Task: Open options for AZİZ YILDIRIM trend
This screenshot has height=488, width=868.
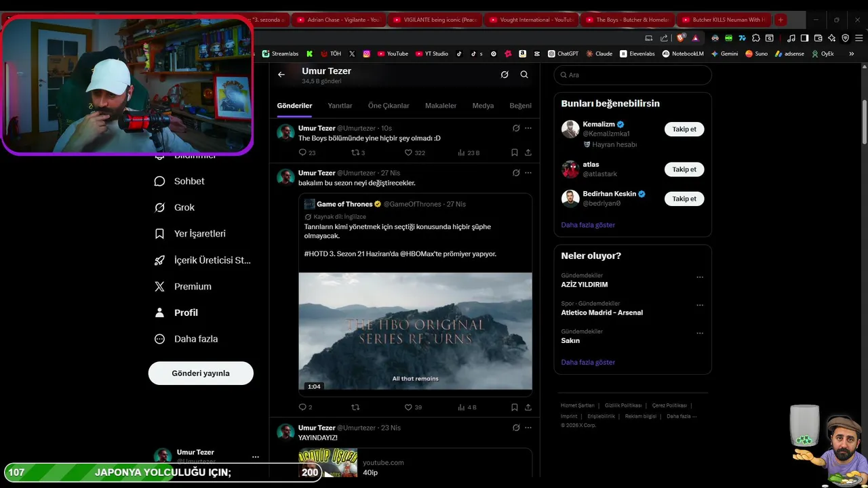Action: pos(700,277)
